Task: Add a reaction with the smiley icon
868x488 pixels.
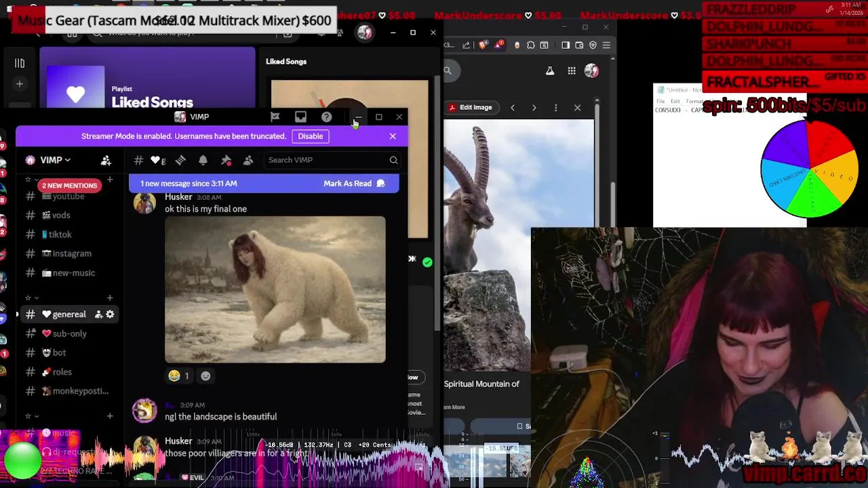Action: (x=205, y=375)
